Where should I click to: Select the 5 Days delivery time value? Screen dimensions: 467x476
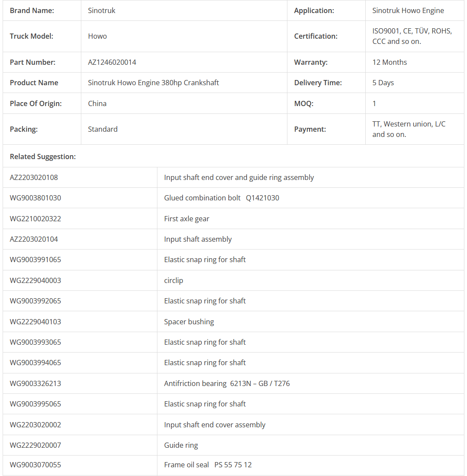click(383, 83)
